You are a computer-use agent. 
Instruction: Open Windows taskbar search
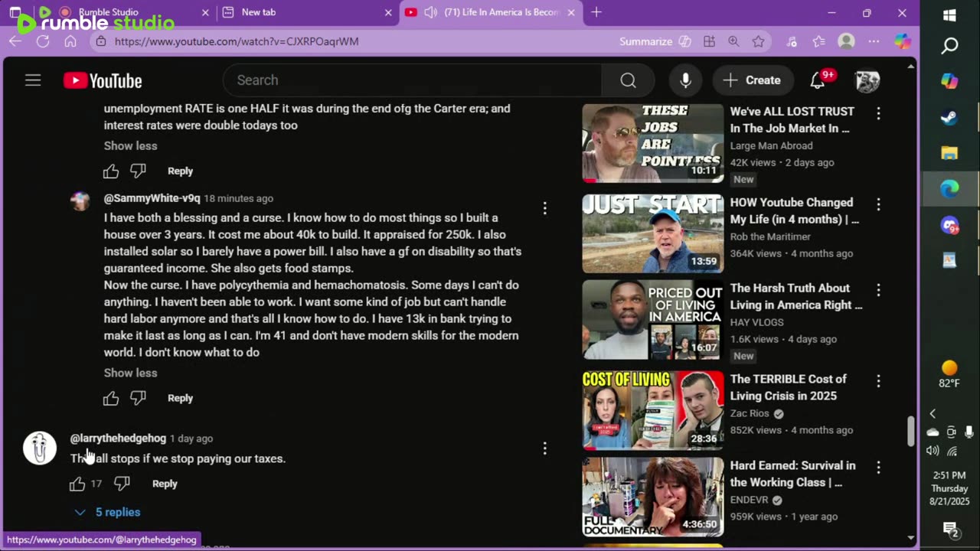pyautogui.click(x=949, y=47)
